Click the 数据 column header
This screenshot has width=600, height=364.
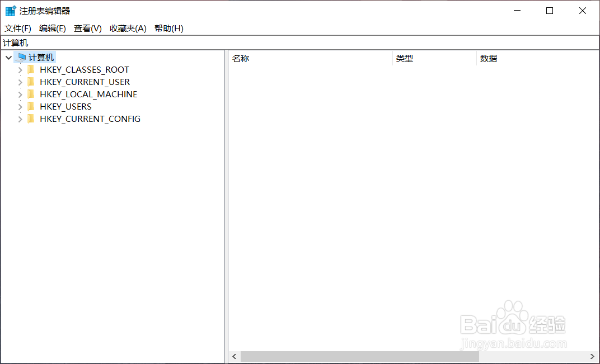click(x=538, y=59)
